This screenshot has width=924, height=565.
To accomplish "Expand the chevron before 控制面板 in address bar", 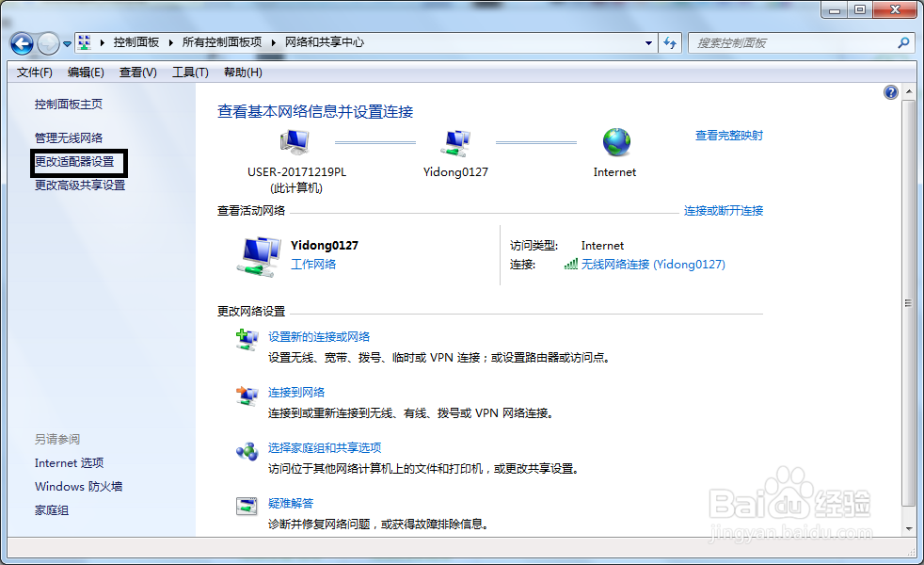I will point(102,42).
